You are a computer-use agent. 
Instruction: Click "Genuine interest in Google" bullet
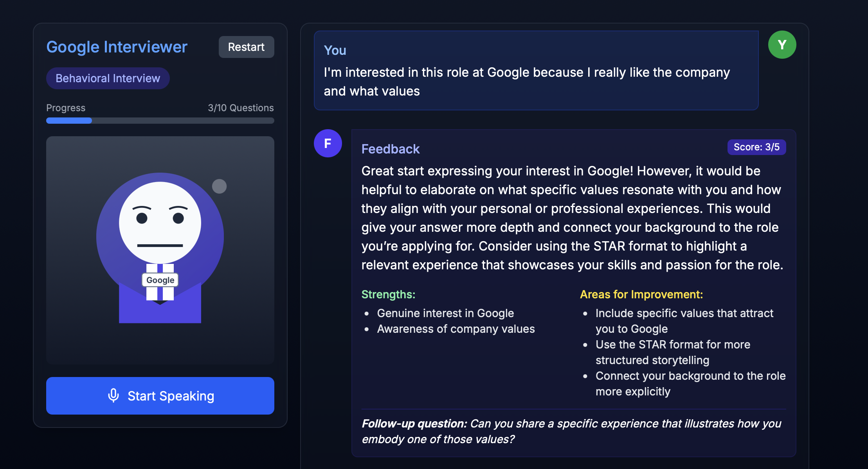445,313
